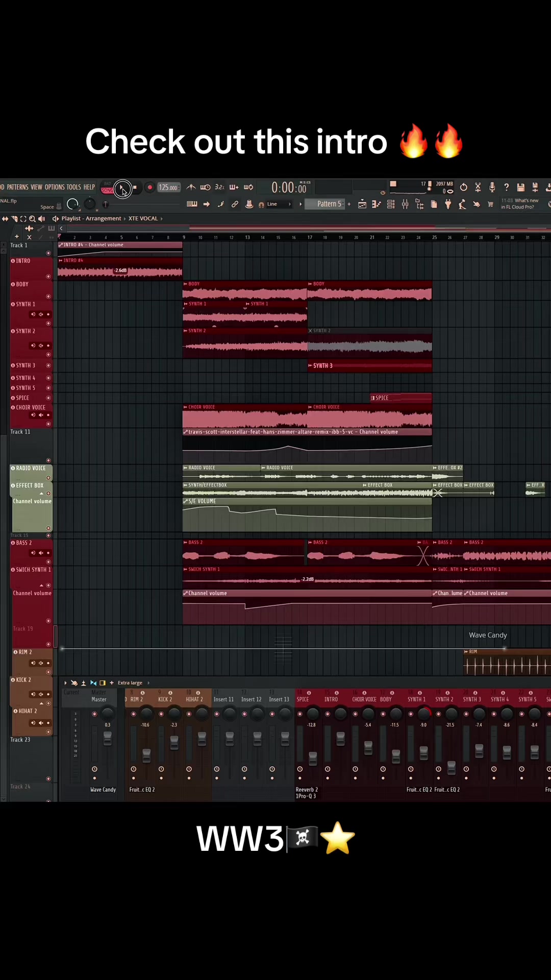Toggle countdown before recording icon
Image resolution: width=551 pixels, height=980 pixels.
[x=219, y=187]
